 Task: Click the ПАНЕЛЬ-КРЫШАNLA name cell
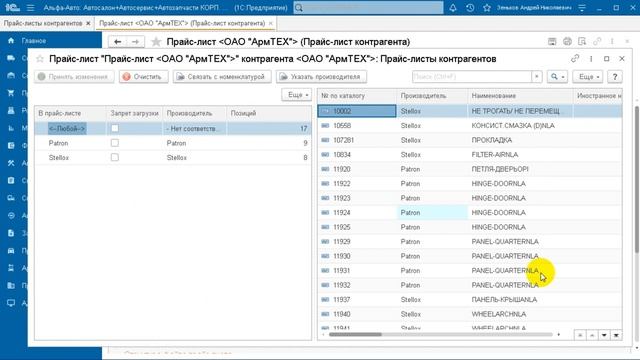point(520,300)
